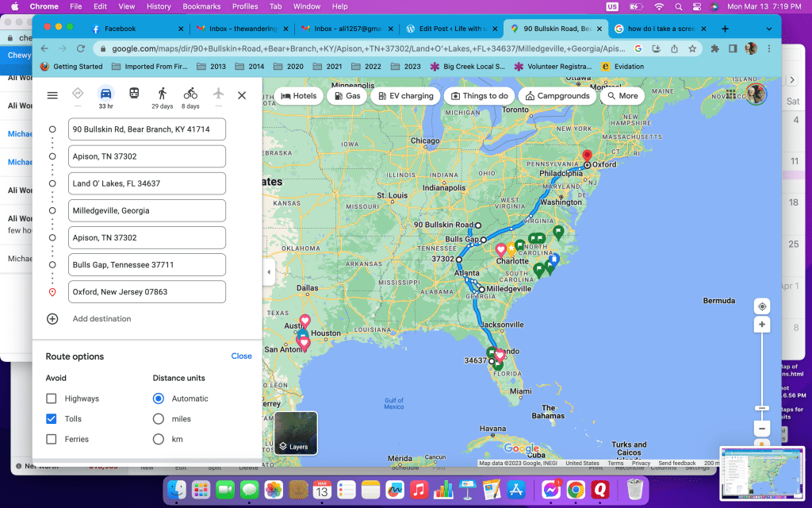Zoom in the map with plus button

[761, 325]
